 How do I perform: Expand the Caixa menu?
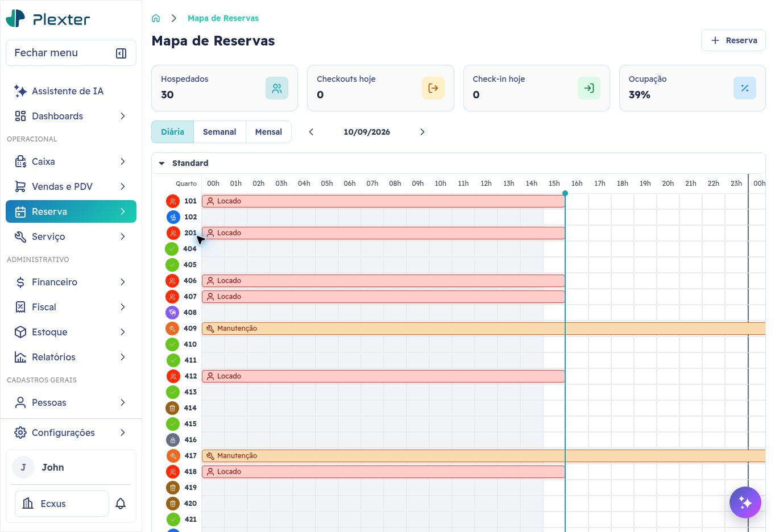coord(71,161)
